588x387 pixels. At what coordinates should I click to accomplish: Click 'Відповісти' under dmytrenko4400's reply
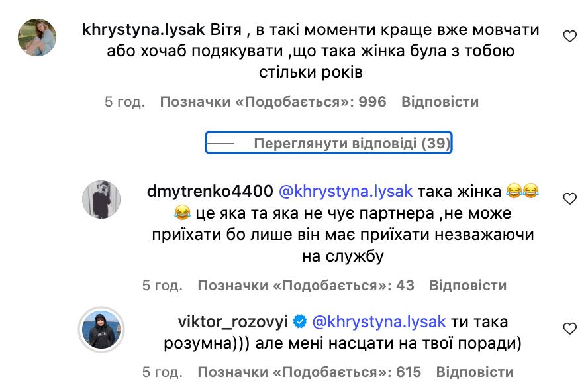(467, 285)
